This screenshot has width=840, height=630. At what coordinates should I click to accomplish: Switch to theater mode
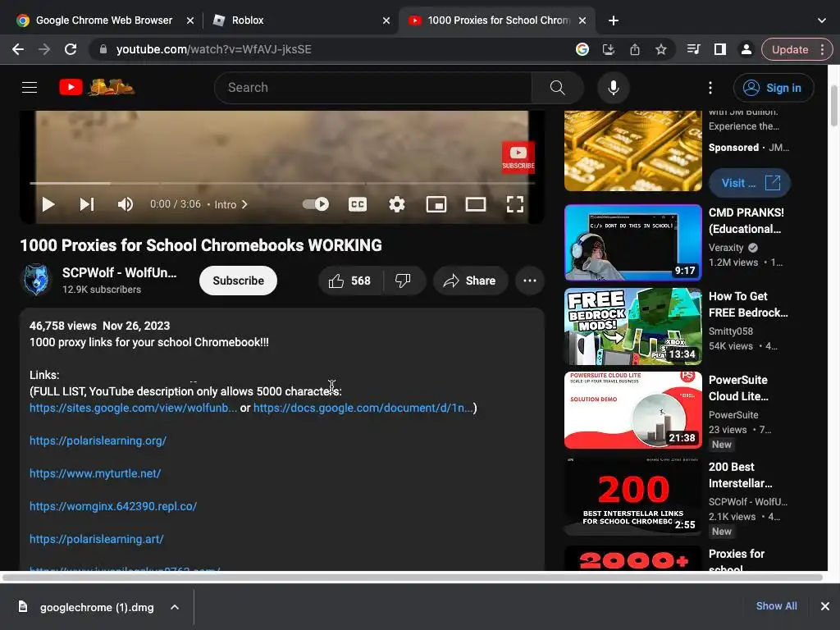(476, 204)
